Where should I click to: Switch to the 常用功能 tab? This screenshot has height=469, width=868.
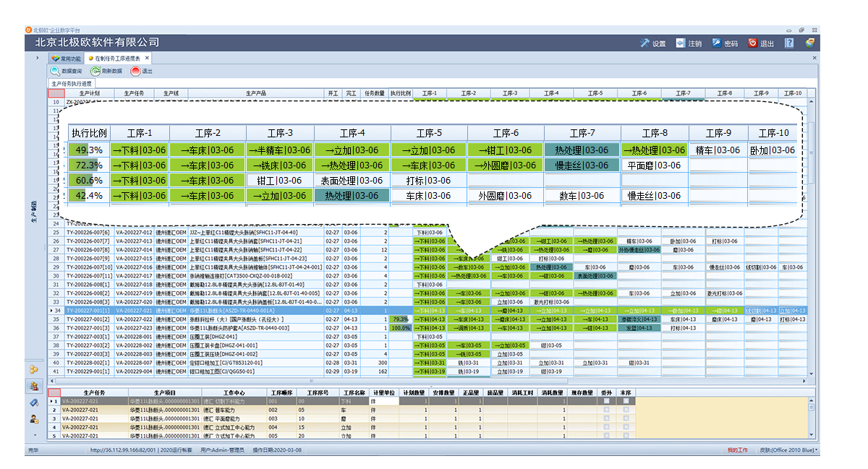point(65,58)
